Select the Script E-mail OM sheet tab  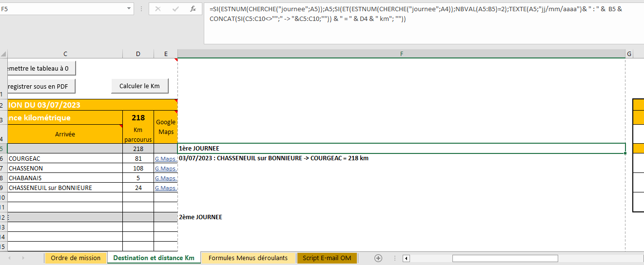click(x=327, y=258)
